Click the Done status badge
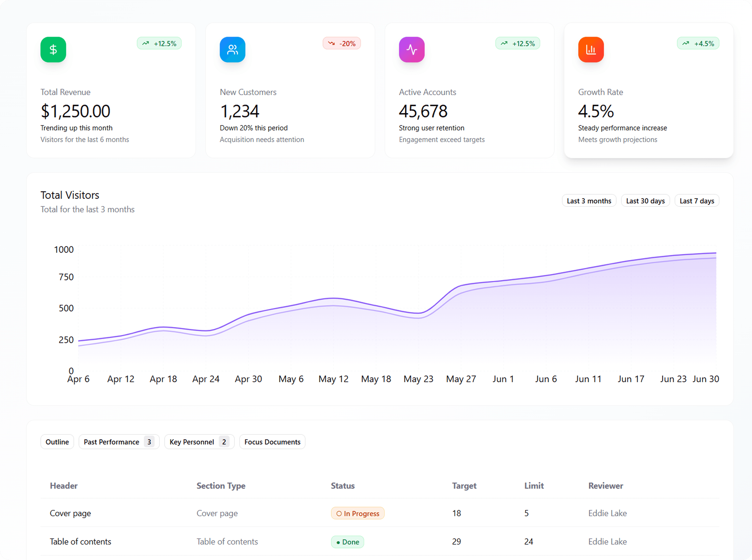The height and width of the screenshot is (560, 752). coord(347,542)
